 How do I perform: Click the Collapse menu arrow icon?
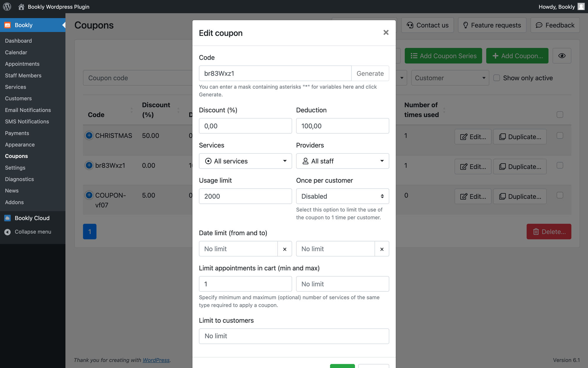tap(8, 232)
